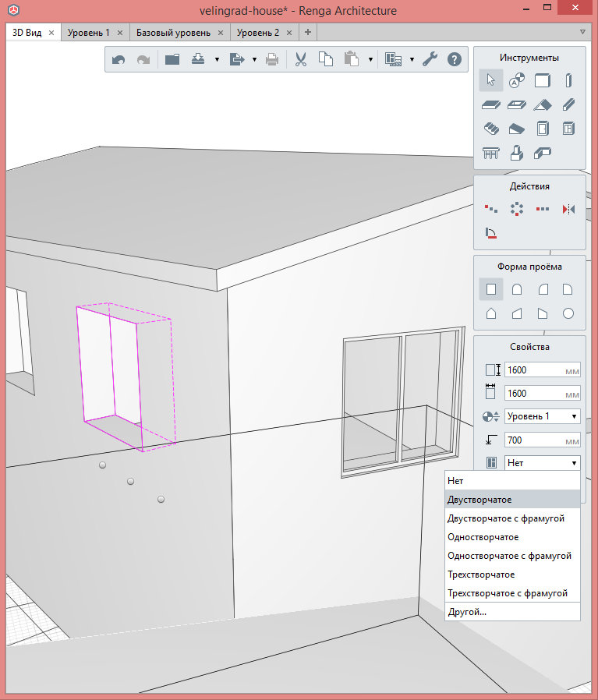Select Двустворчатое с фрамугой option

pyautogui.click(x=512, y=518)
